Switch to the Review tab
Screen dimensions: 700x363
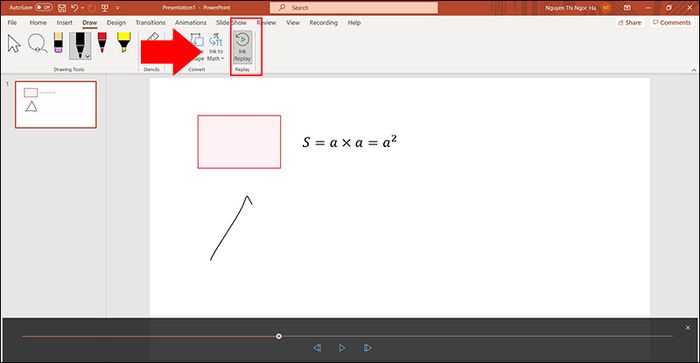(x=267, y=22)
